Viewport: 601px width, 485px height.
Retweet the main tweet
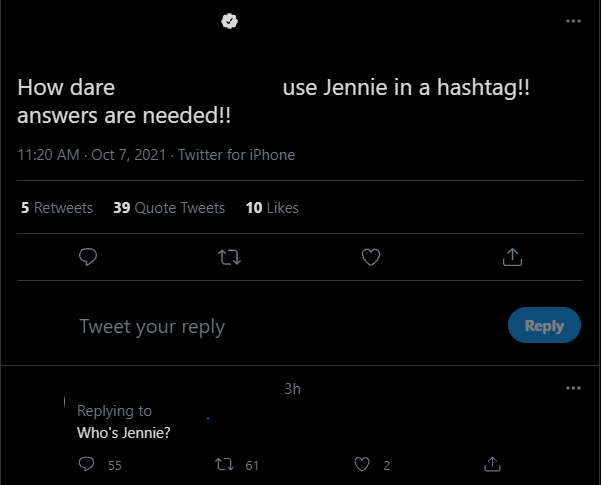click(x=229, y=258)
